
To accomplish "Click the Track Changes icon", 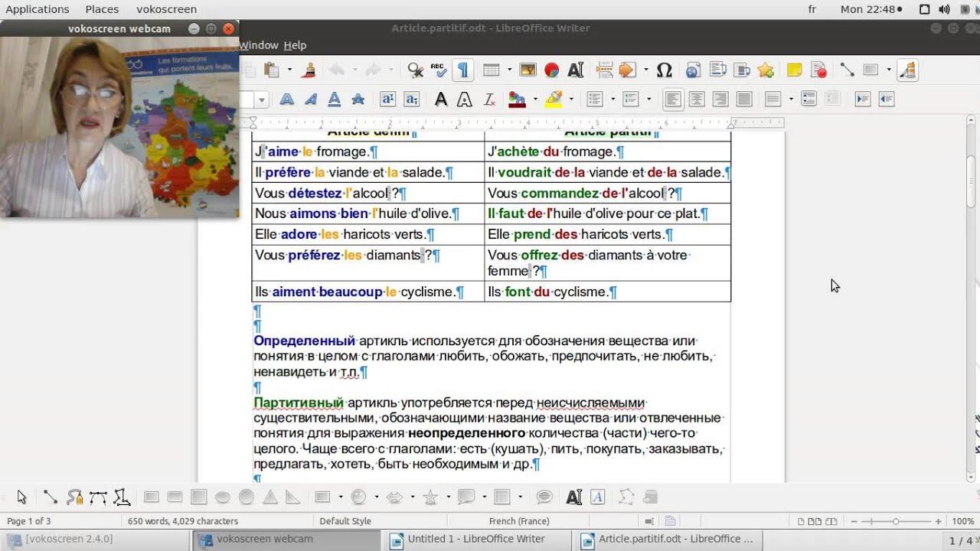I will (x=818, y=70).
